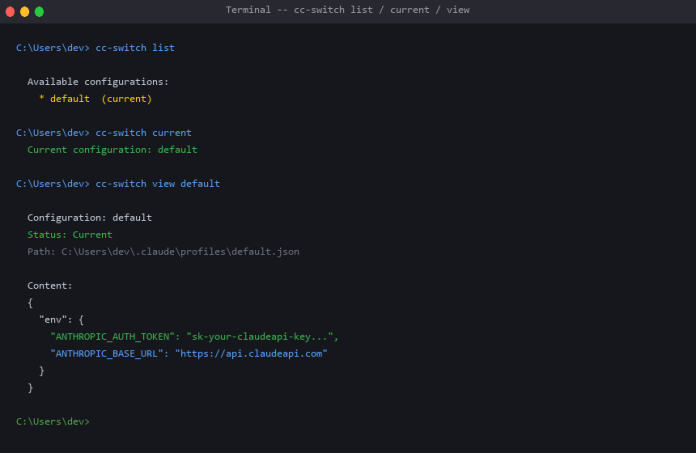Select the '* default (current)' configuration entry
The height and width of the screenshot is (454, 696).
(95, 99)
